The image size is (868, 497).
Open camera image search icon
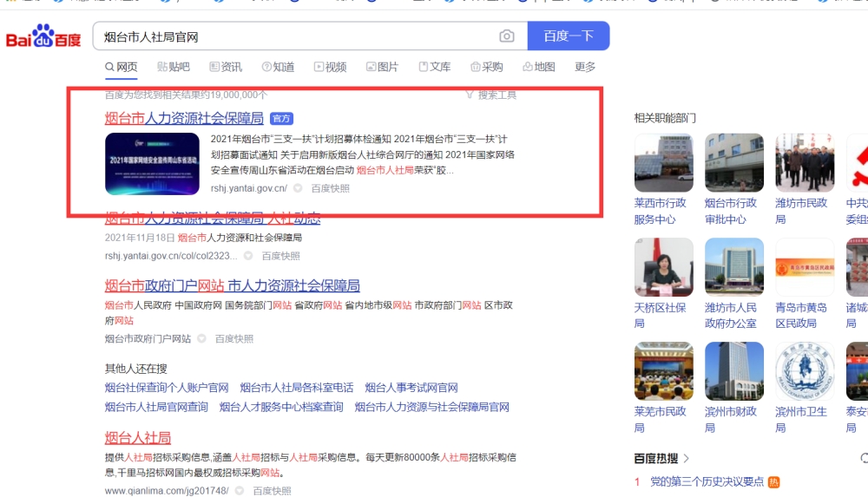coord(507,36)
